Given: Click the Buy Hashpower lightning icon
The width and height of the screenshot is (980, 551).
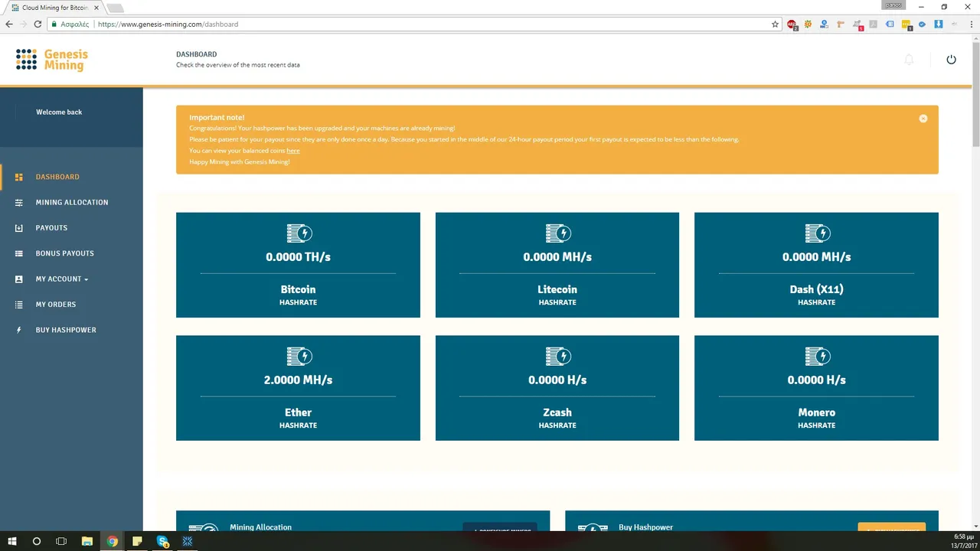Looking at the screenshot, I should (19, 330).
